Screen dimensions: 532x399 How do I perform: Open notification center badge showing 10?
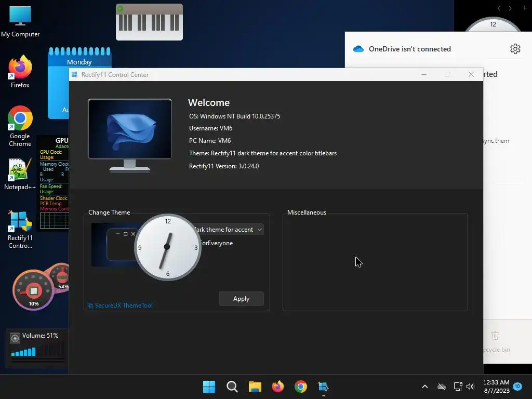click(517, 386)
